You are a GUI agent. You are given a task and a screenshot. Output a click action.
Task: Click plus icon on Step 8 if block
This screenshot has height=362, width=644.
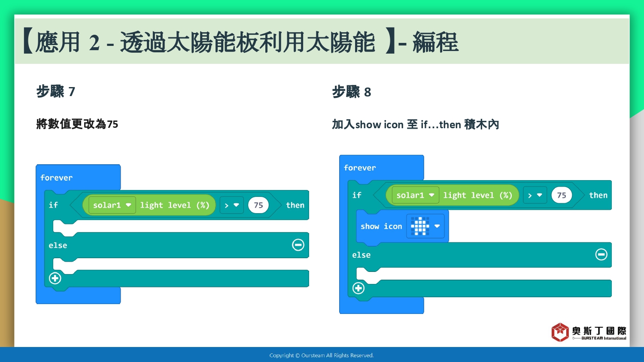pos(358,288)
